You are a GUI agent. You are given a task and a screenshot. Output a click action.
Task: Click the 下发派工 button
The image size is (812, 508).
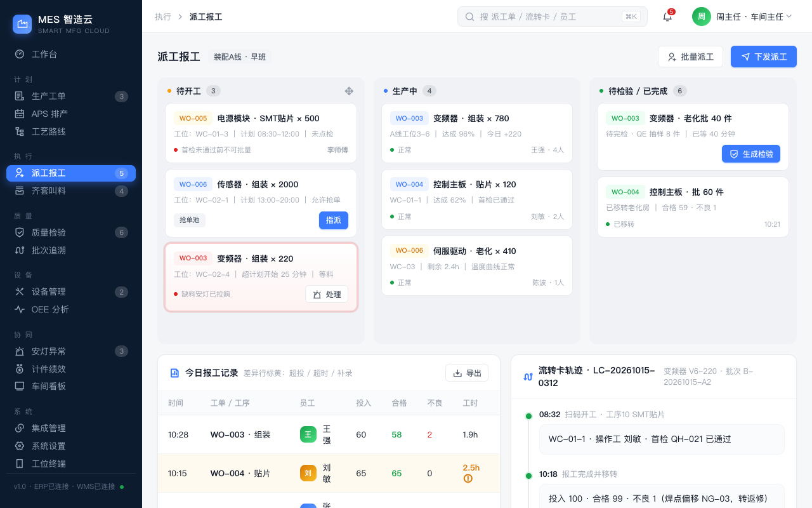(764, 57)
